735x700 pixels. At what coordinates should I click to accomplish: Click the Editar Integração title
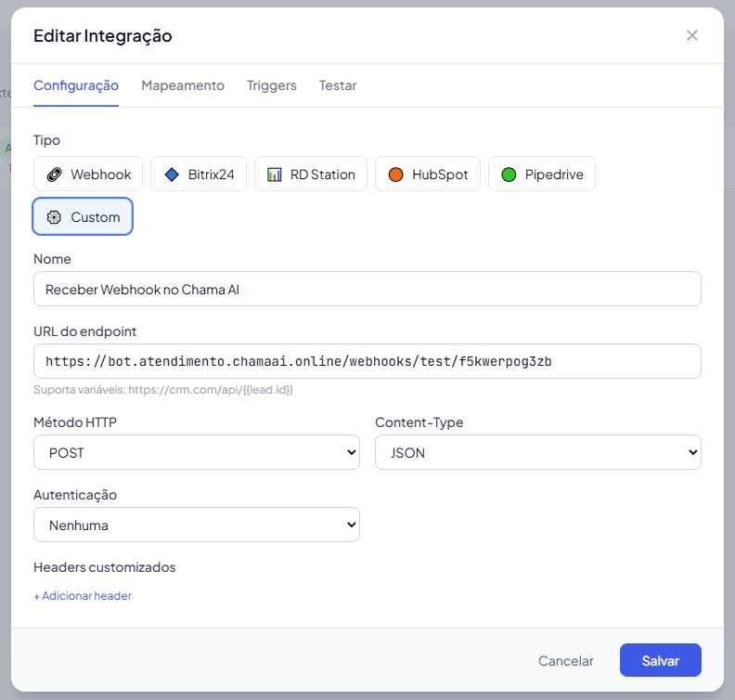tap(103, 35)
